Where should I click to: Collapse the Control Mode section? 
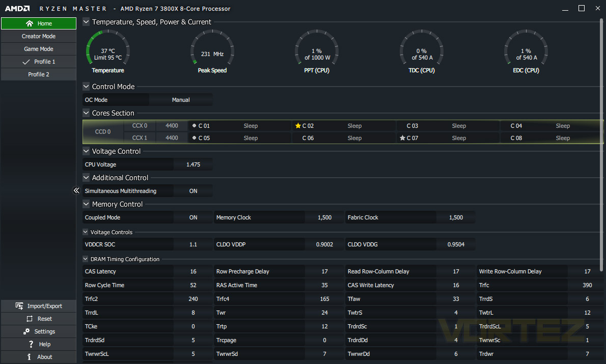86,87
